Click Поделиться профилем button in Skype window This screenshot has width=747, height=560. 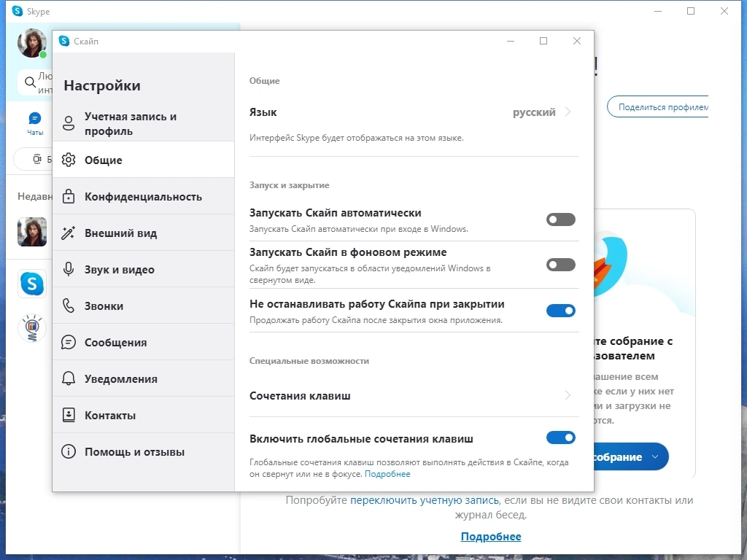coord(658,107)
